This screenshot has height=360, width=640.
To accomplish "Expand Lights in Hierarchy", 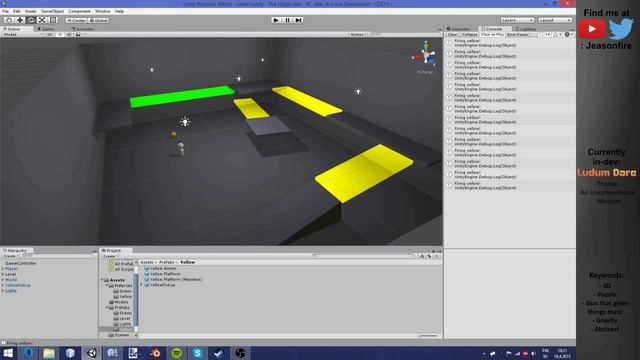I will [x=3, y=291].
